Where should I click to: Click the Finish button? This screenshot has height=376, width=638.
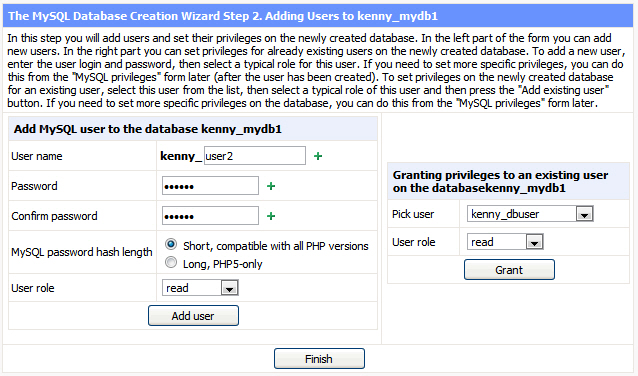[x=319, y=359]
